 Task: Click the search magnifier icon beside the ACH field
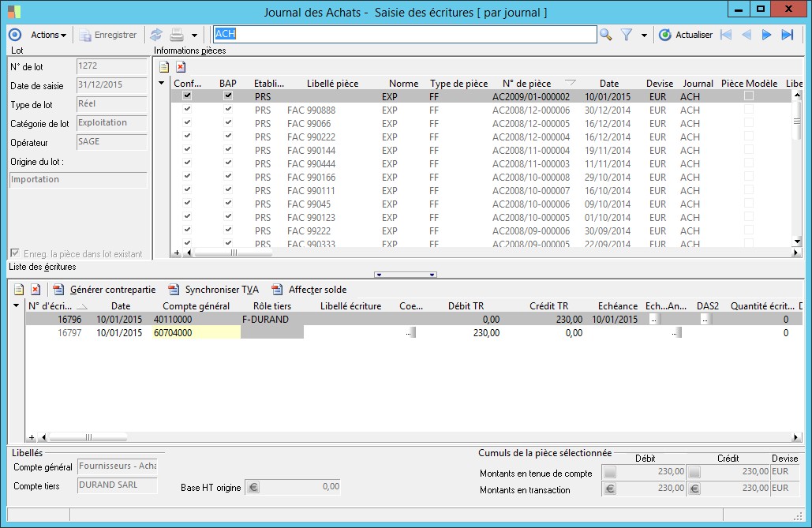(605, 35)
